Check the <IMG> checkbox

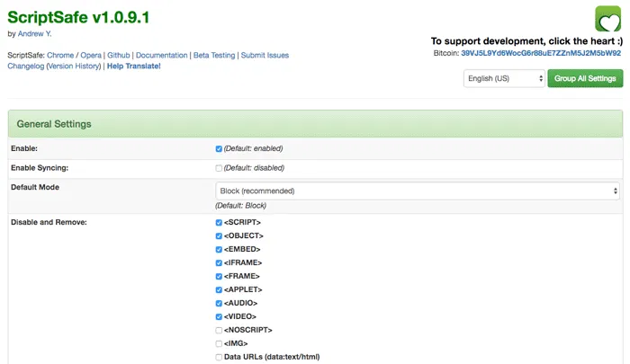pyautogui.click(x=219, y=343)
